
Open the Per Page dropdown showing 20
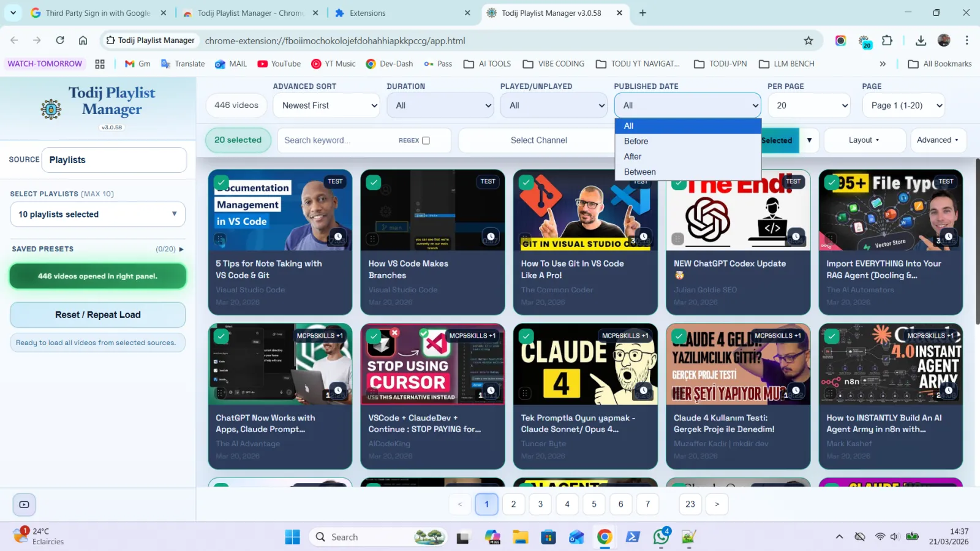pyautogui.click(x=809, y=105)
